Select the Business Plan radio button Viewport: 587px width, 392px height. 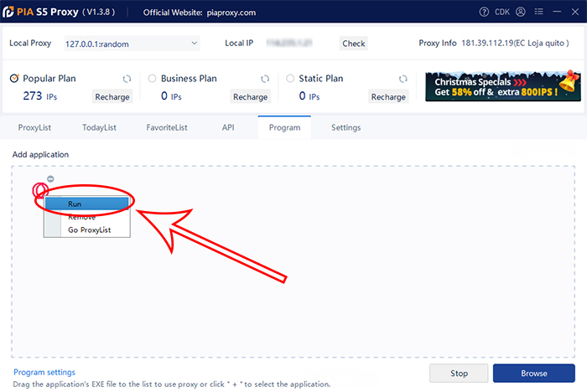(x=152, y=79)
